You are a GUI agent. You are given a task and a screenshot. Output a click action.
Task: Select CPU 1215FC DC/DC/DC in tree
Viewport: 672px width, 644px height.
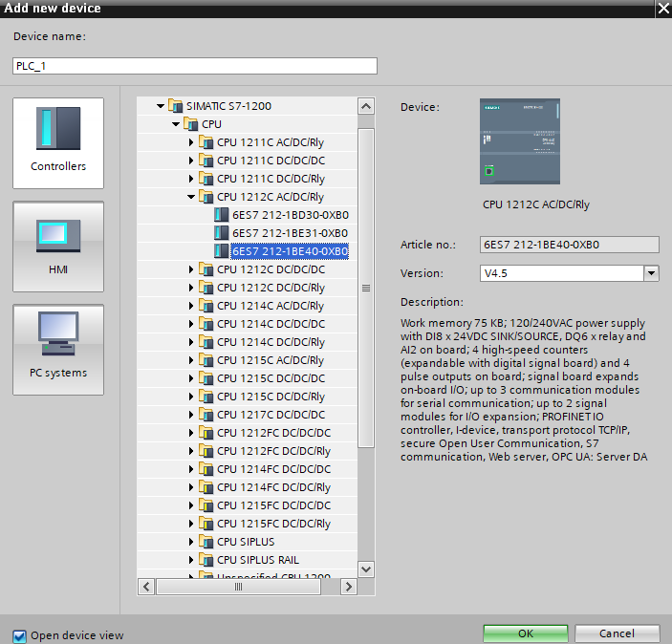click(273, 505)
